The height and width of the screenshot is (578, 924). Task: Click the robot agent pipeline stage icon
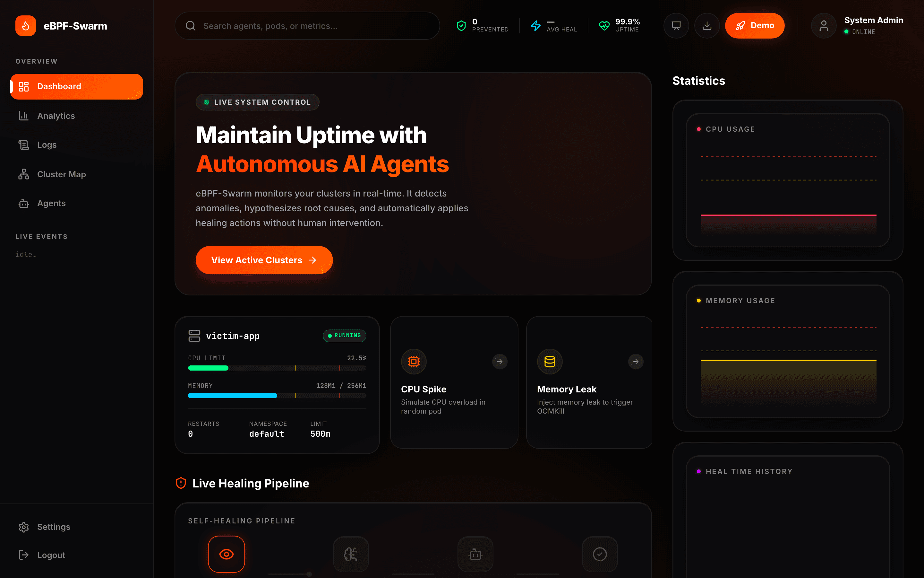[475, 554]
